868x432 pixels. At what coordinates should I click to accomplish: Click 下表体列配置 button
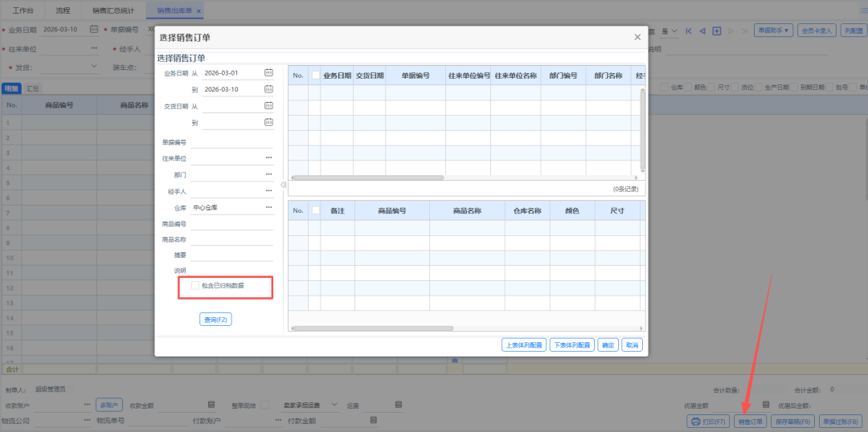point(572,345)
